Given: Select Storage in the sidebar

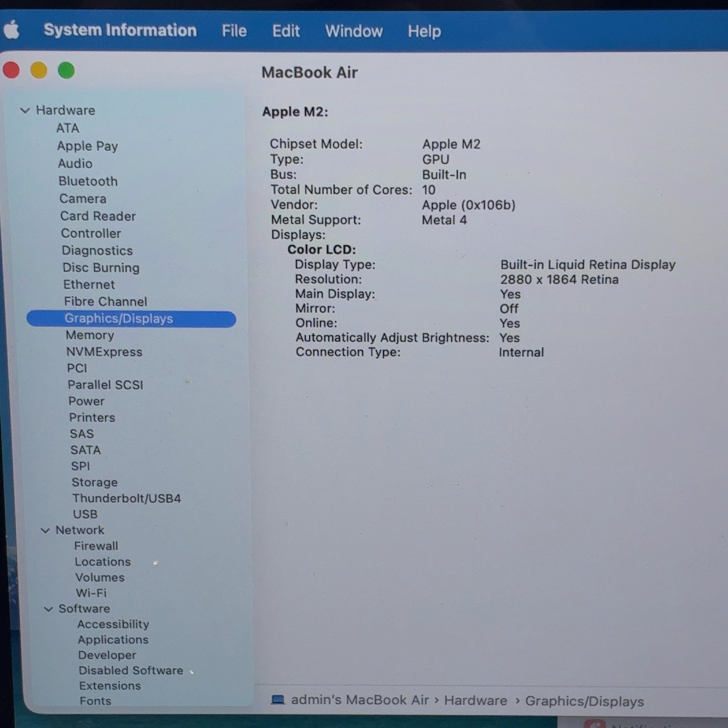Looking at the screenshot, I should 95,482.
